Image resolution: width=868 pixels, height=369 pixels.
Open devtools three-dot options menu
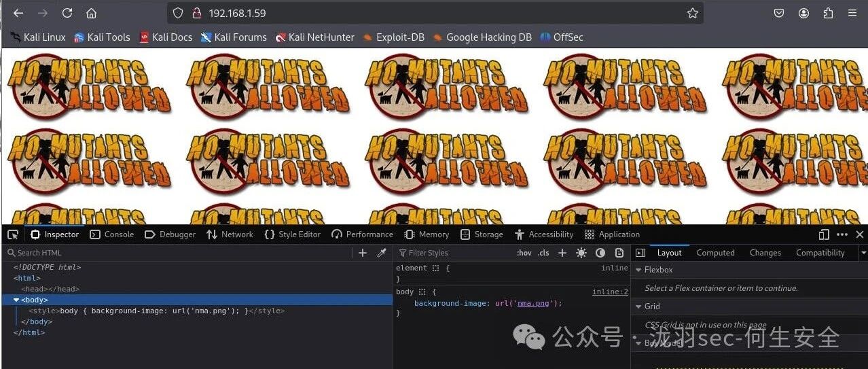coord(842,234)
